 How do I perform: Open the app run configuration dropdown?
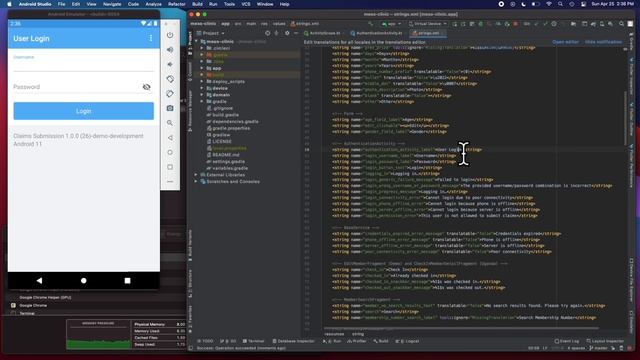coord(391,24)
